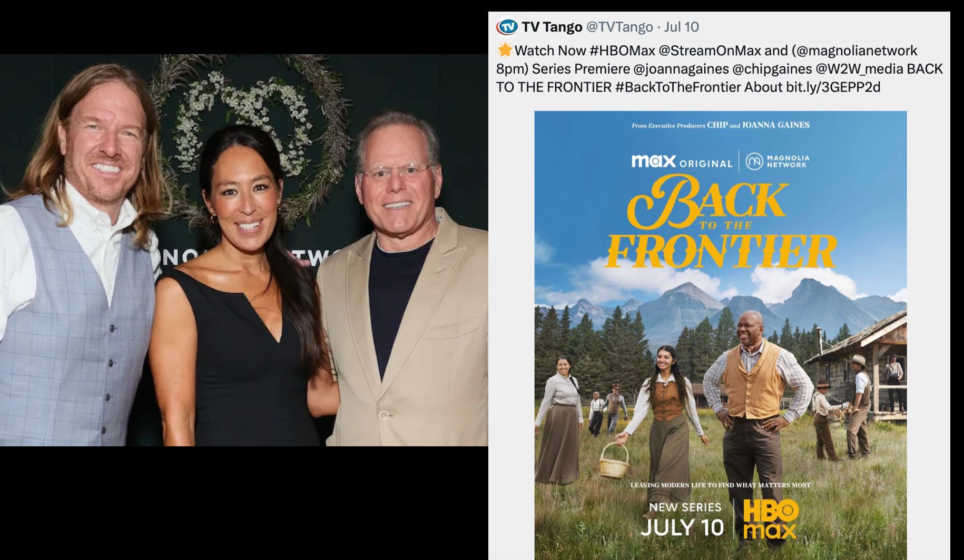The height and width of the screenshot is (560, 964).
Task: Open the #BackToTheFrontier hashtag
Action: 677,87
